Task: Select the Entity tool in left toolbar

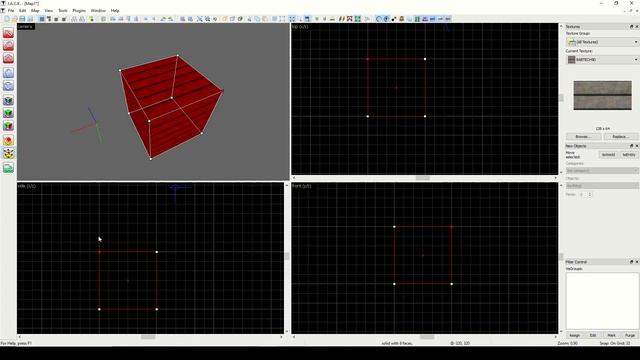Action: click(8, 73)
